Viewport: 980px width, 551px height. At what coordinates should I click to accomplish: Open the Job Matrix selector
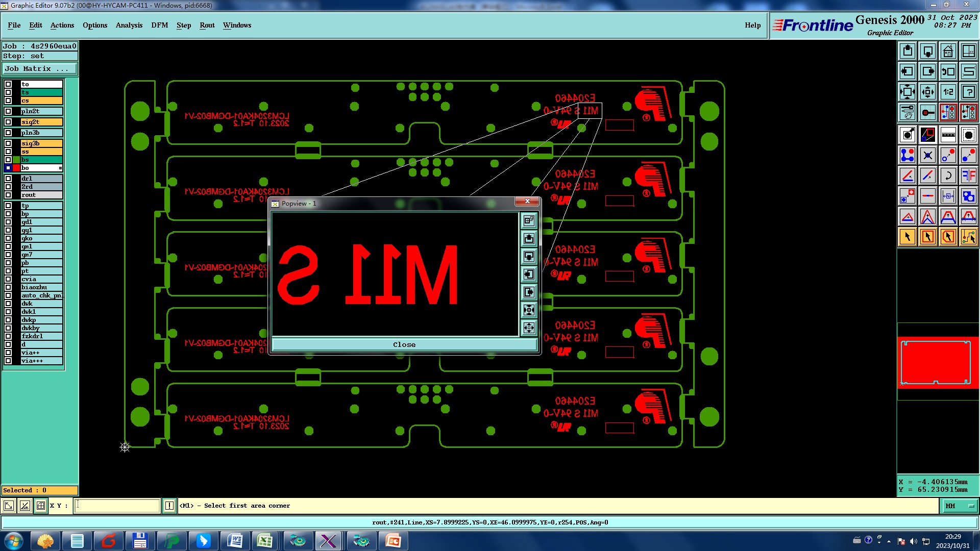tap(40, 68)
